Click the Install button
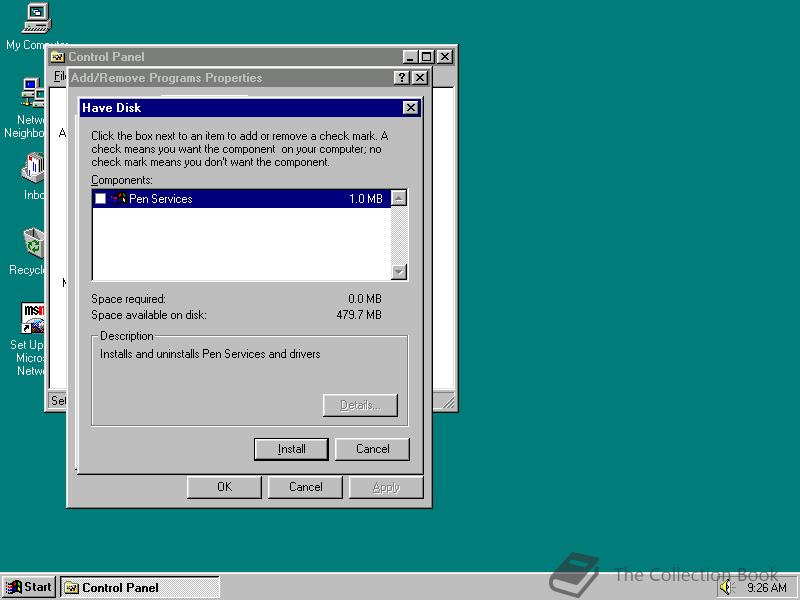800x600 pixels. [291, 449]
